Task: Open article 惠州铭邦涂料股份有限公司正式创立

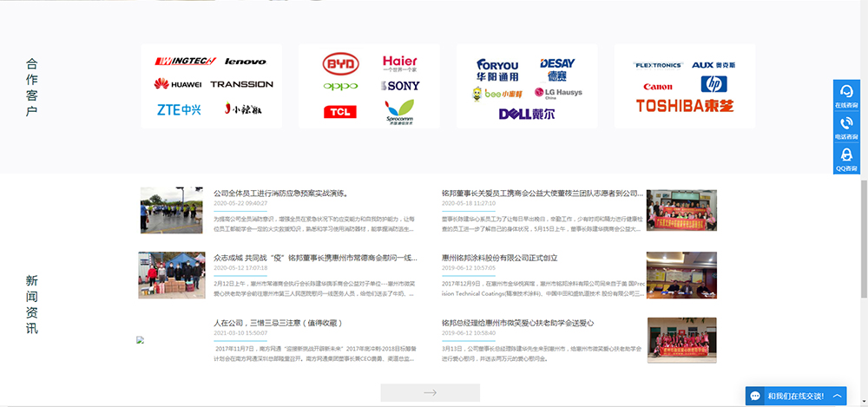Action: coord(499,258)
